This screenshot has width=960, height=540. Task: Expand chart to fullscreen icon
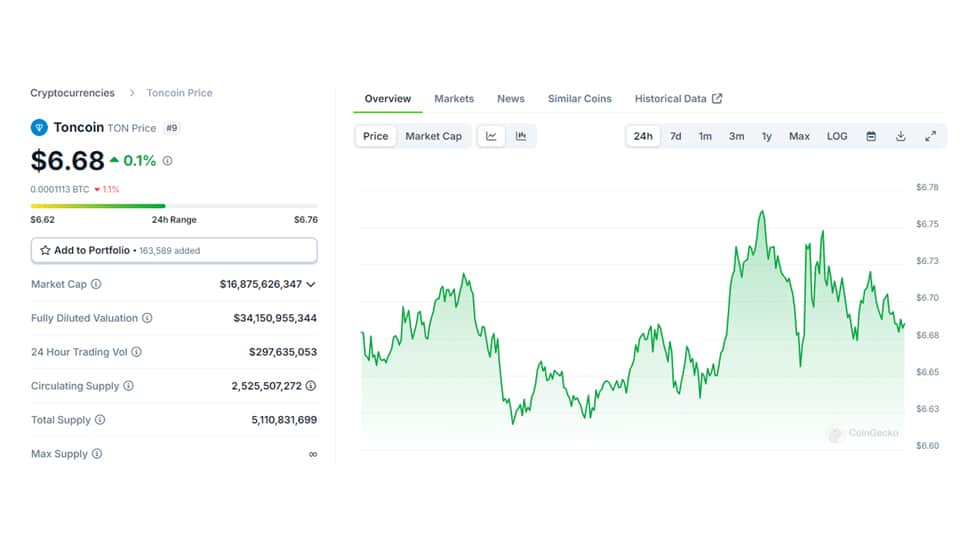(931, 136)
